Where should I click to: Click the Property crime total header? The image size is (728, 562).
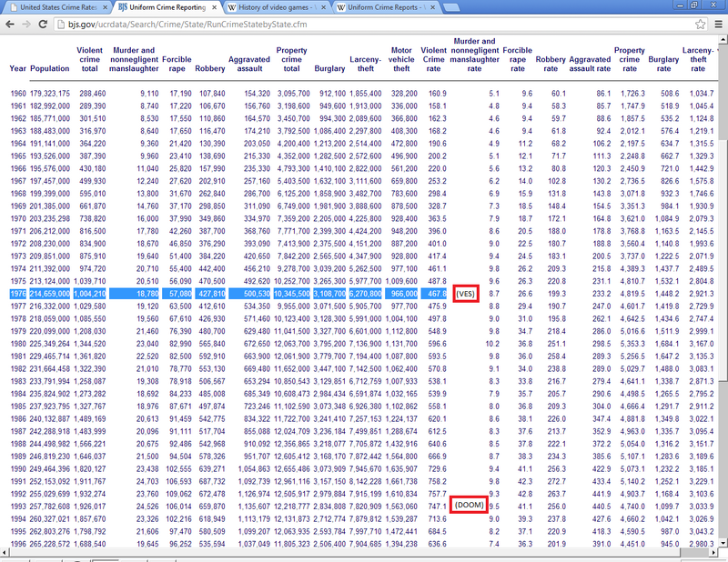click(291, 59)
